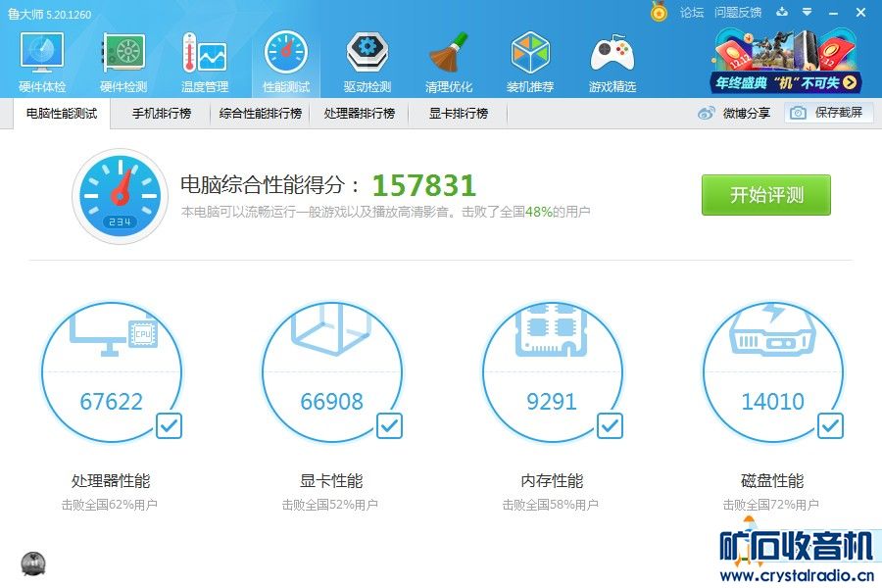
Task: Click the 击败全国62%用户 text
Action: (110, 505)
